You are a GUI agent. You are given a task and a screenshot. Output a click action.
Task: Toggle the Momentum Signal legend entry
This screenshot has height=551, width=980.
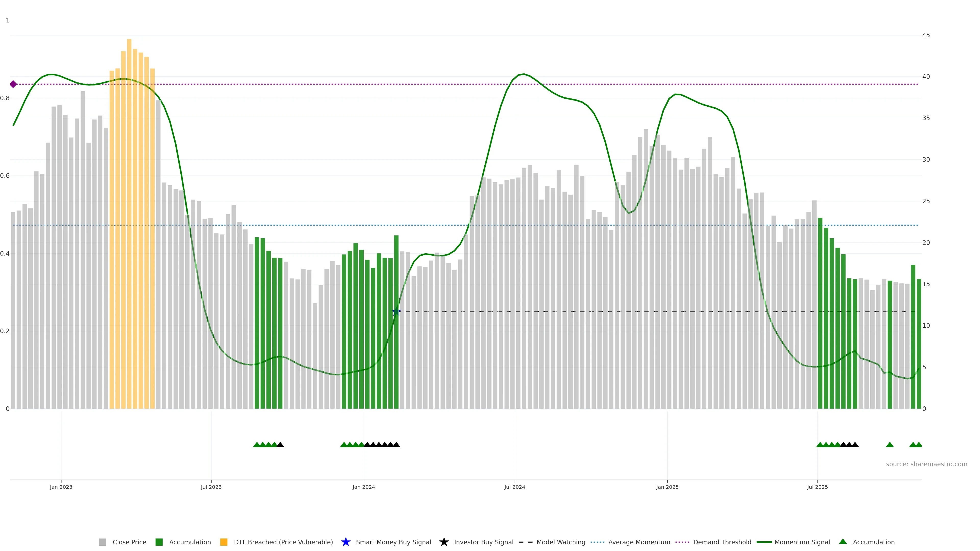pos(802,542)
